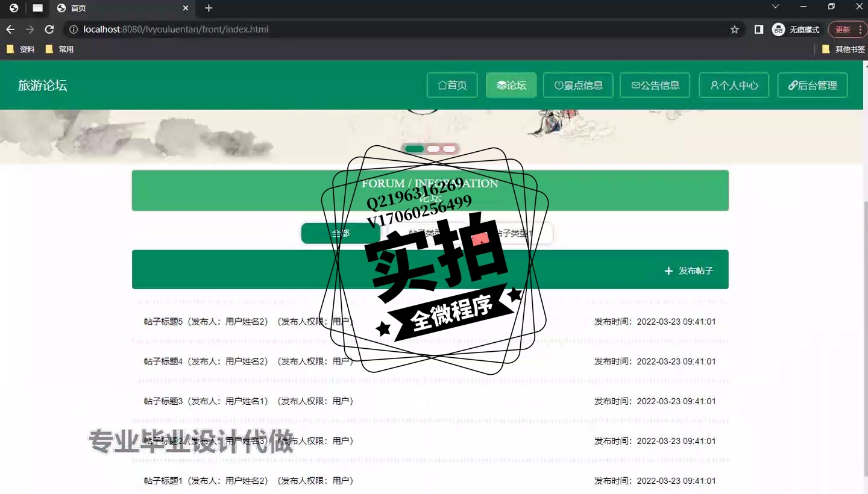
Task: Open the 景点信息 navigation button
Action: click(x=578, y=85)
